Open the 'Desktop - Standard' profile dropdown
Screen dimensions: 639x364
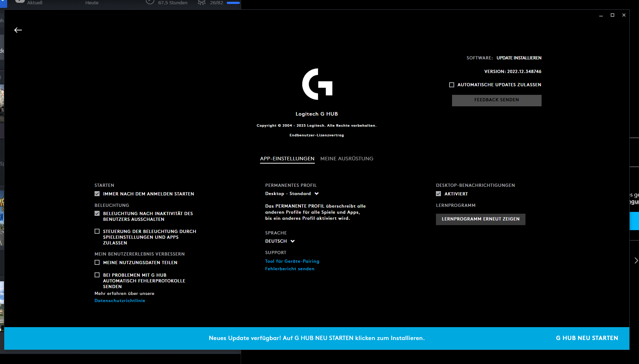coord(292,194)
